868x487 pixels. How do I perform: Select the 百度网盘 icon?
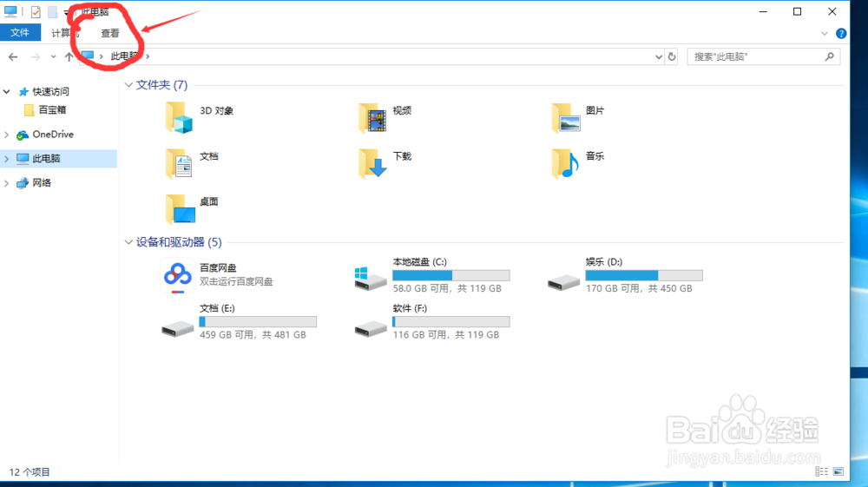tap(178, 275)
